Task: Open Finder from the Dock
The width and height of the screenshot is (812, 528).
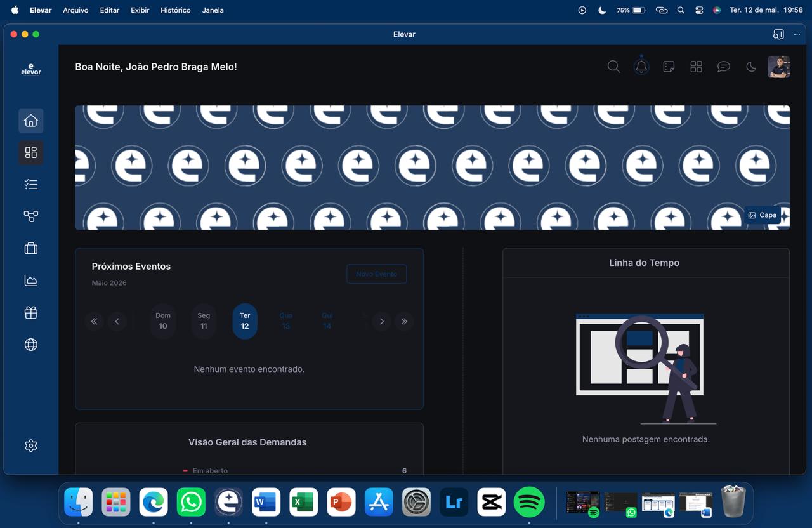Action: click(x=79, y=502)
